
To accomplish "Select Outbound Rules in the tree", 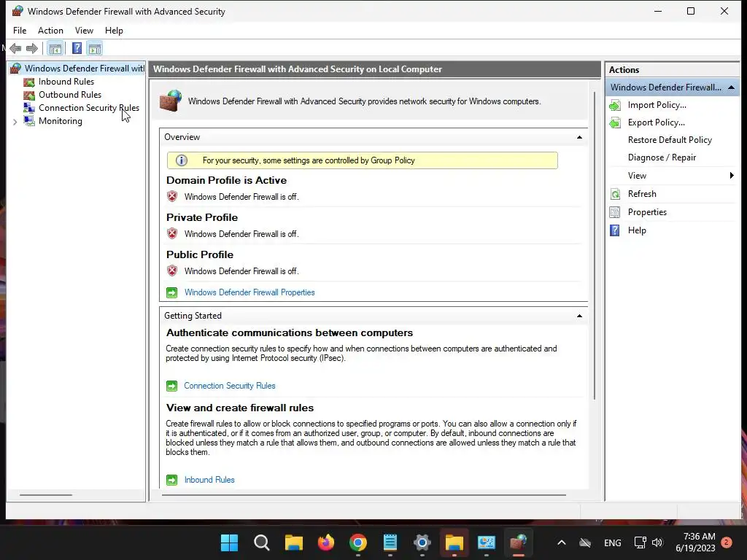I will click(x=70, y=95).
